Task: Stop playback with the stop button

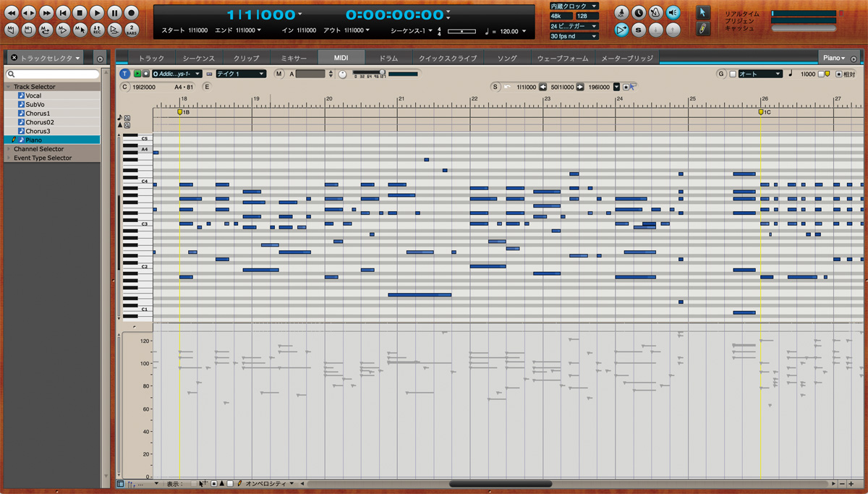Action: [80, 12]
